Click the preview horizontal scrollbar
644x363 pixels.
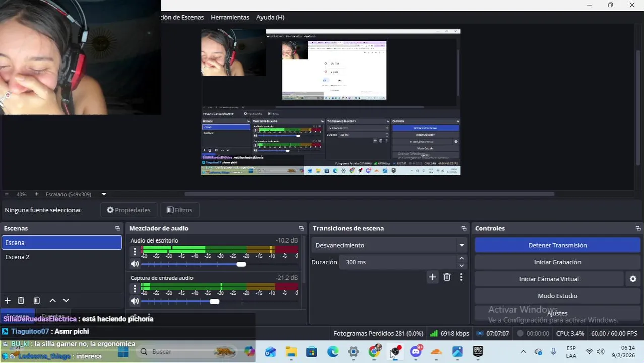(x=369, y=194)
